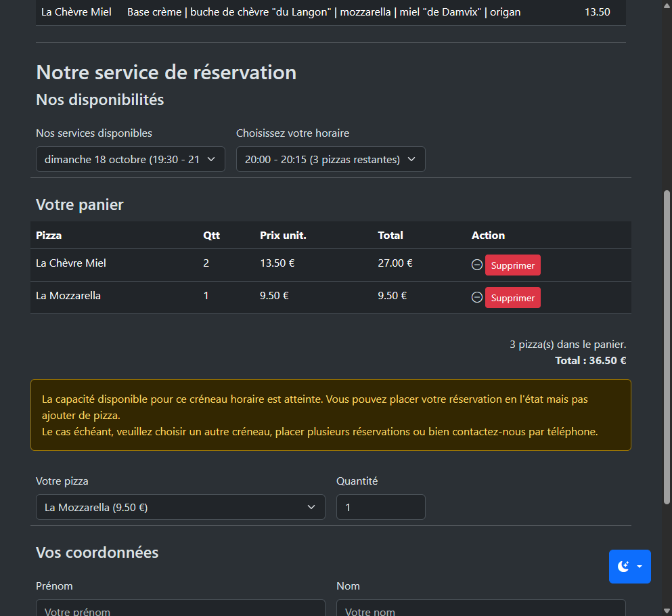Click the Nos disponibilités heading
The height and width of the screenshot is (616, 672).
tap(100, 100)
